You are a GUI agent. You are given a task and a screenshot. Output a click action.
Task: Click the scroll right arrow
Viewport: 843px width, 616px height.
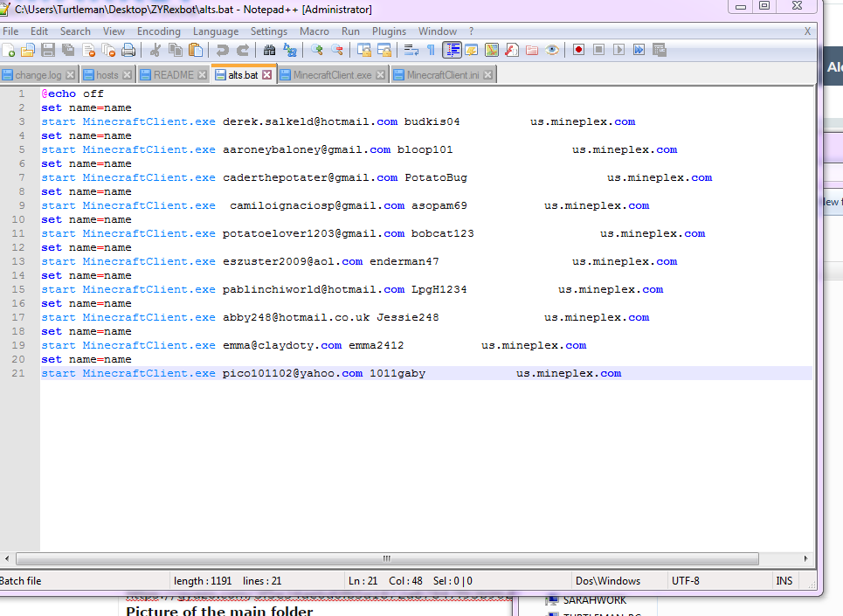805,558
